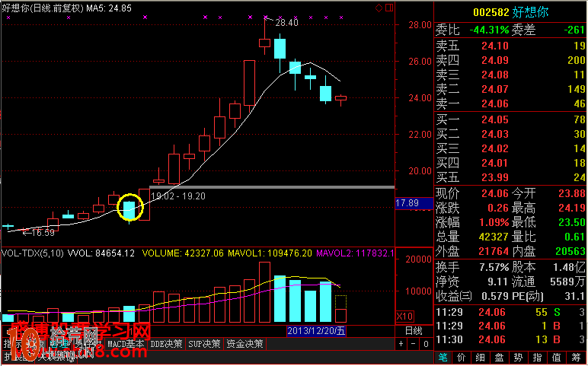Click the 卖二 24.07 order row
The width and height of the screenshot is (588, 366).
point(510,89)
